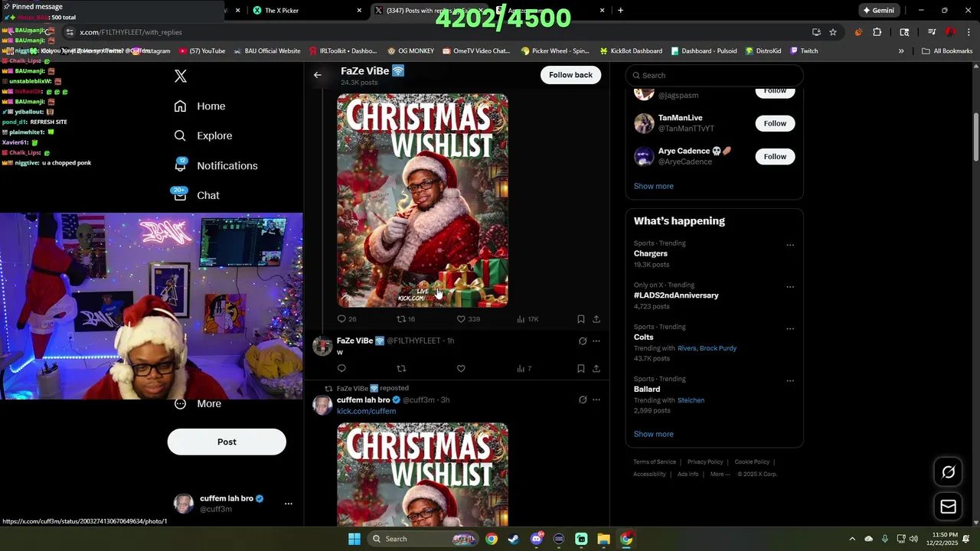
Task: Open Discord from taskbar
Action: click(x=537, y=539)
